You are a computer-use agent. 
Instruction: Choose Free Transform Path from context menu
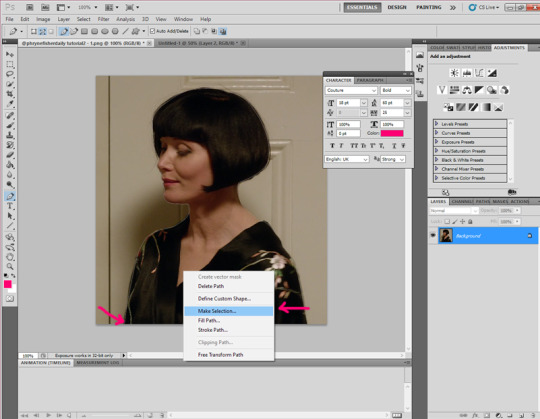tap(220, 355)
